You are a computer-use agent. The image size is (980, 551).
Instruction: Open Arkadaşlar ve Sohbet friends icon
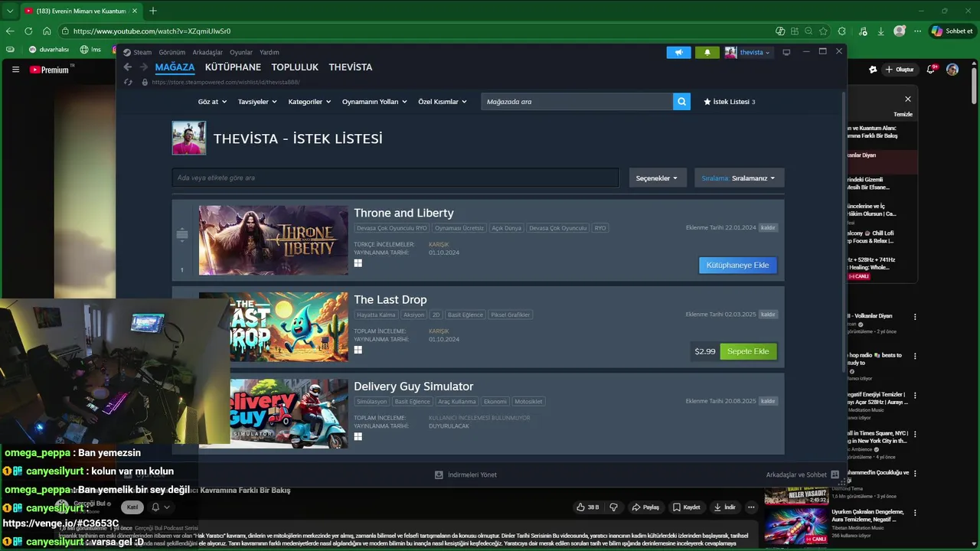(835, 474)
